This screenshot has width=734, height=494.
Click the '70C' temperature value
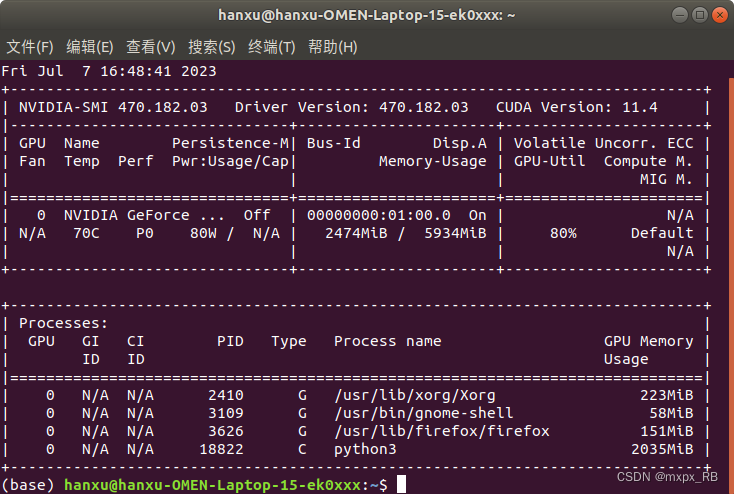pyautogui.click(x=86, y=233)
